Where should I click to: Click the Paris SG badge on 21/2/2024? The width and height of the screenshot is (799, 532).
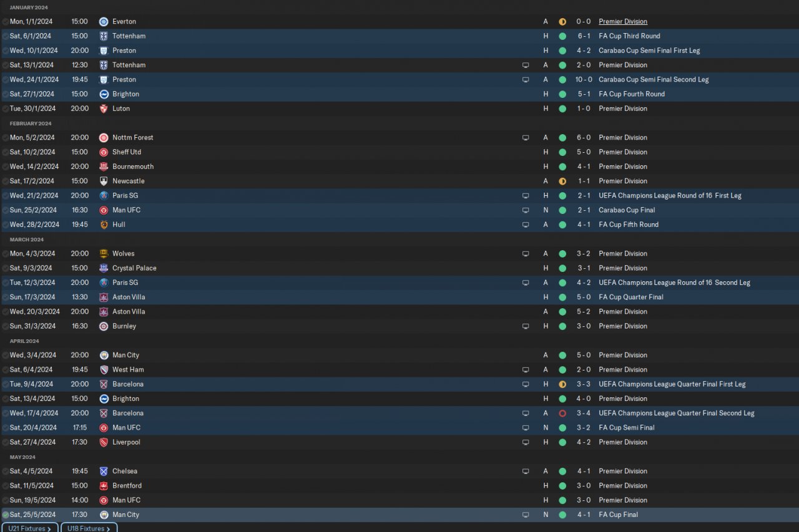[x=104, y=195]
